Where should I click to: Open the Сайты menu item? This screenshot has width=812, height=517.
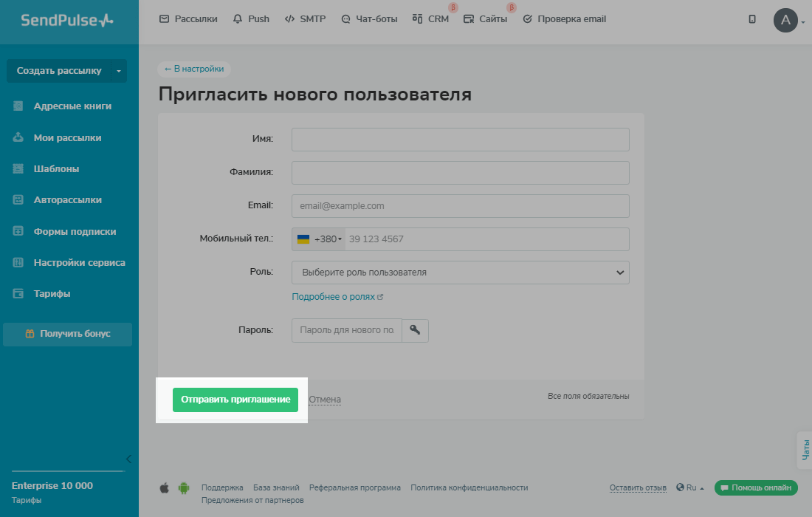[x=485, y=19]
